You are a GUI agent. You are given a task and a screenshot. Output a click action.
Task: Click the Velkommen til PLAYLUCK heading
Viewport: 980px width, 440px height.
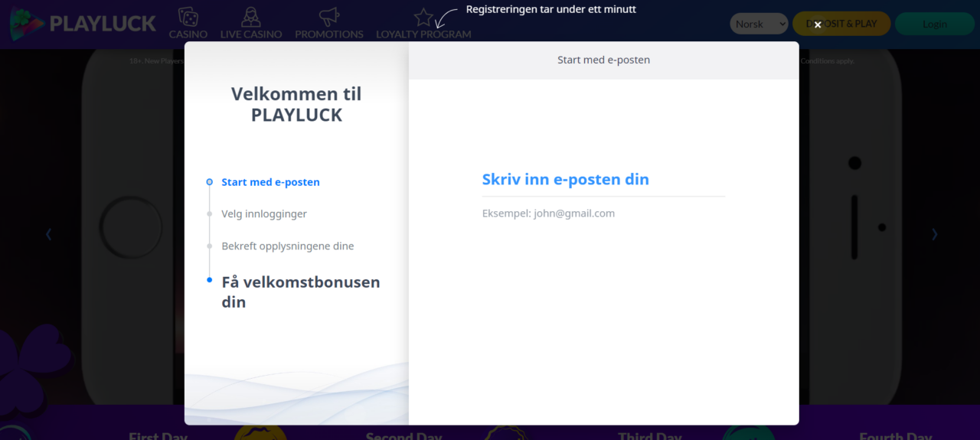click(296, 105)
